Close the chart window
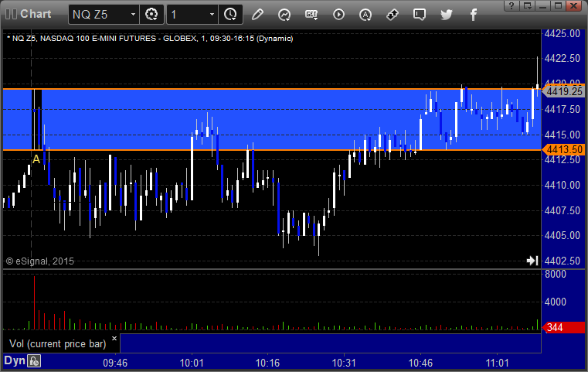The height and width of the screenshot is (372, 588). click(x=574, y=5)
